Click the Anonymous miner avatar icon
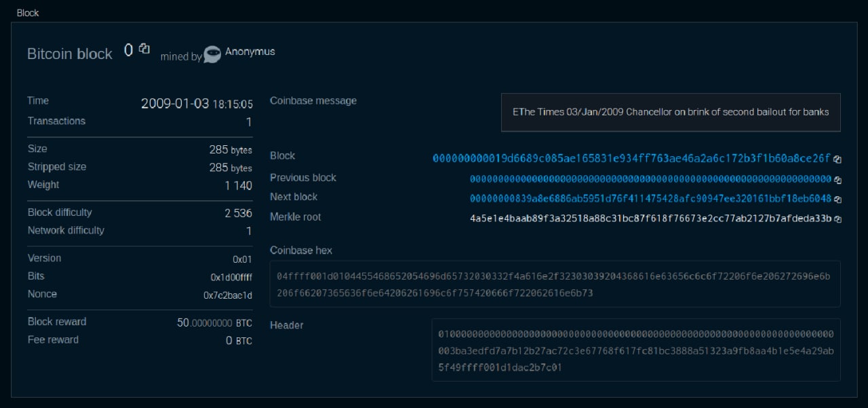 click(212, 54)
